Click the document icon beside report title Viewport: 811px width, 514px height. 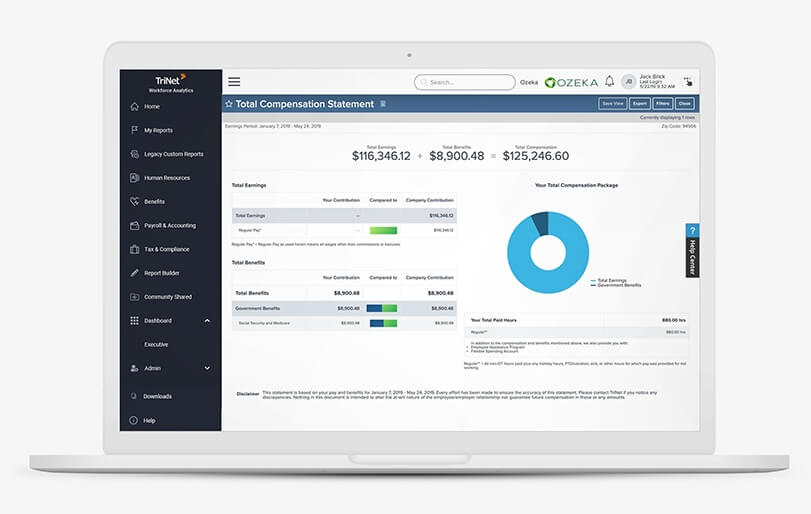(x=382, y=104)
